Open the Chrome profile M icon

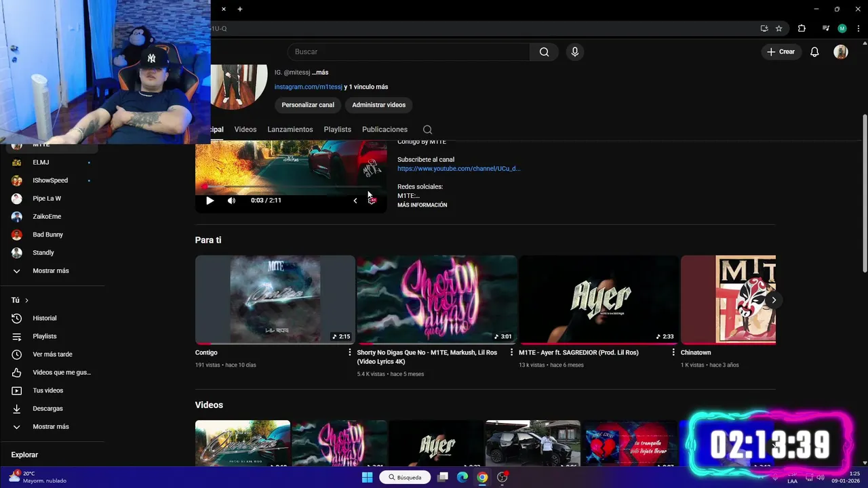click(x=842, y=28)
